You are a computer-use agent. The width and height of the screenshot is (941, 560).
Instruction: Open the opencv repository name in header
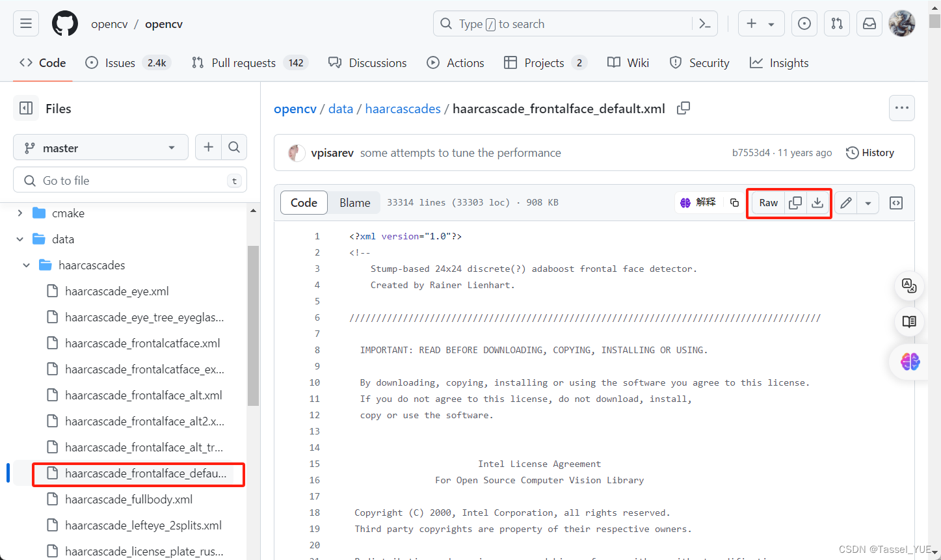(x=164, y=24)
